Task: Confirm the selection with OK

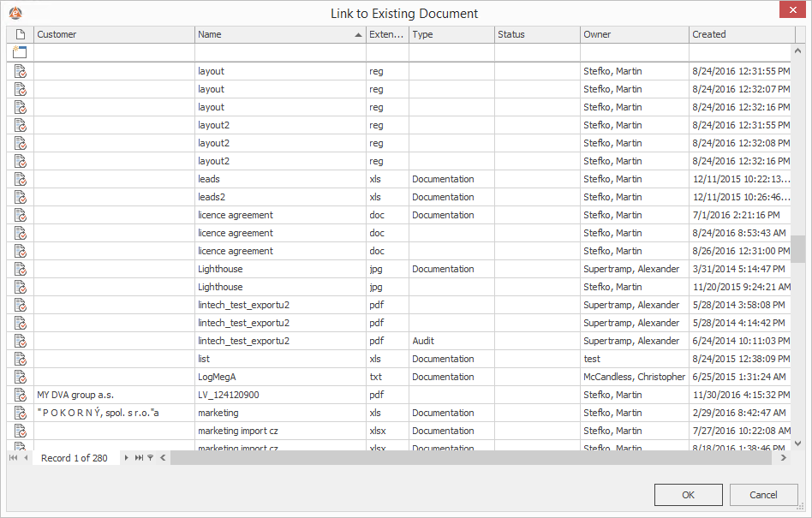Action: pos(689,495)
